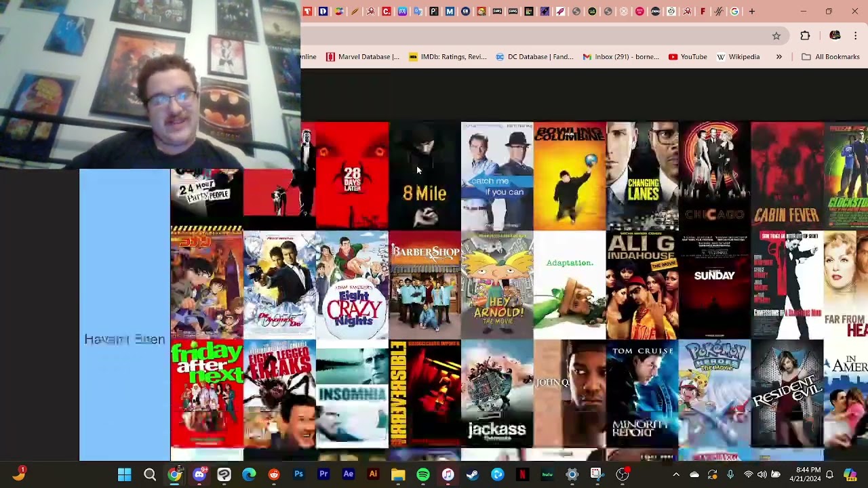Launch Microsoft Edge from taskbar

[249, 474]
